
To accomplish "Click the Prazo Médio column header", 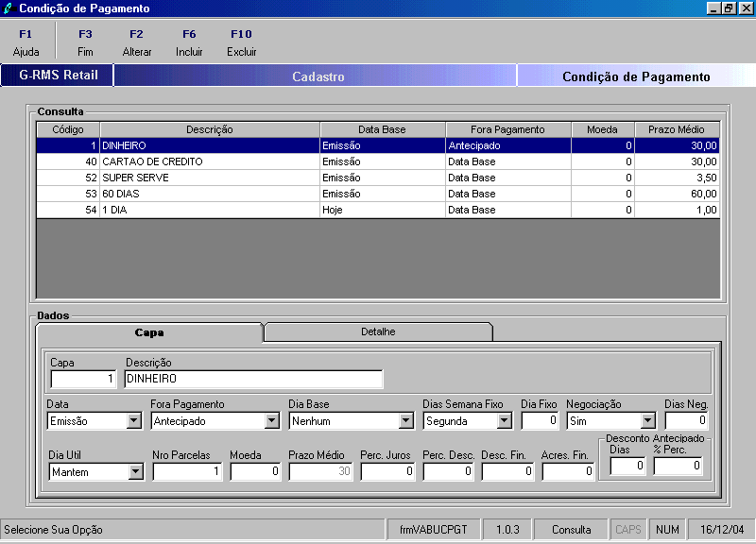I will click(677, 129).
